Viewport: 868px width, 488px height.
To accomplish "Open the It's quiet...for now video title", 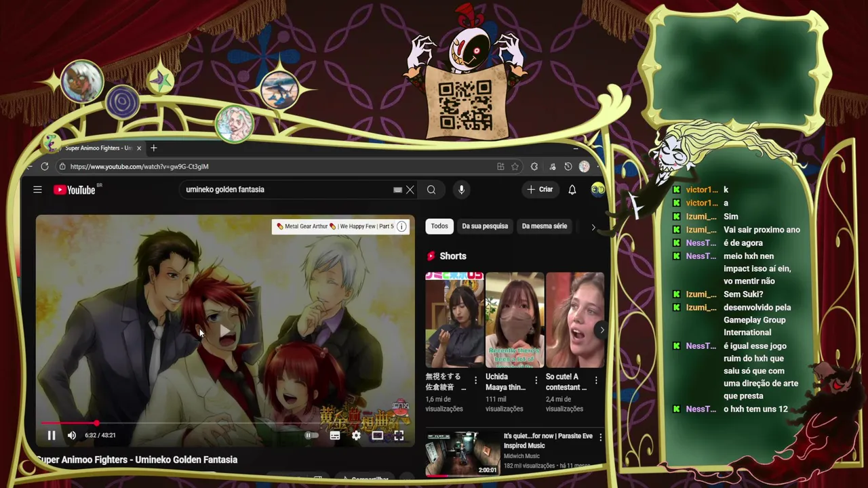I will (x=549, y=441).
